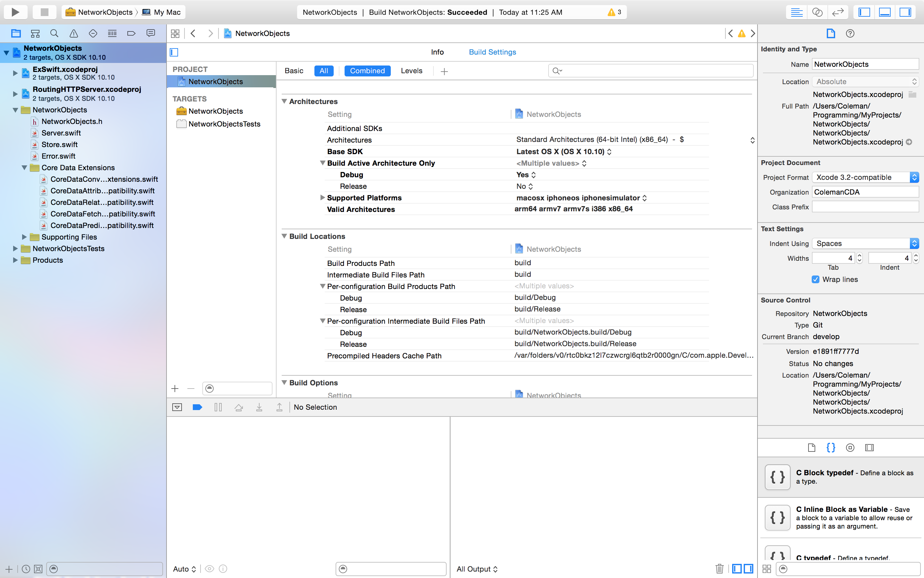Viewport: 924px width, 578px height.
Task: Open the All Output dropdown
Action: (x=477, y=569)
